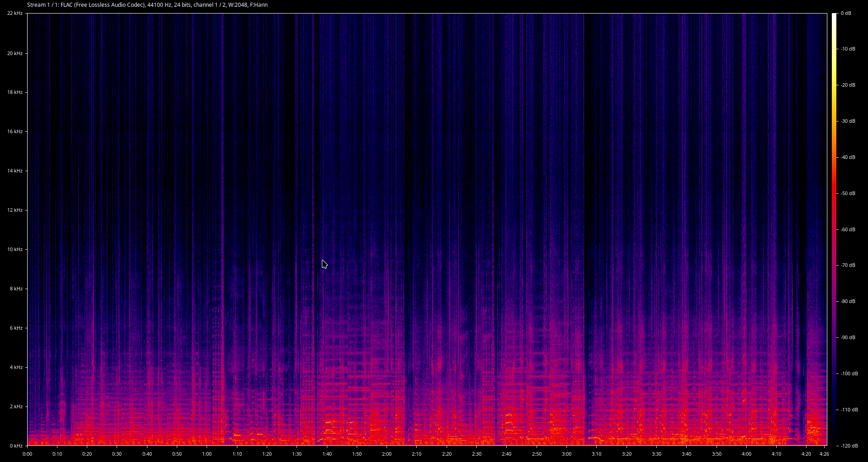Viewport: 868px width, 462px height.
Task: Click the 1:00 time axis label
Action: pos(207,454)
